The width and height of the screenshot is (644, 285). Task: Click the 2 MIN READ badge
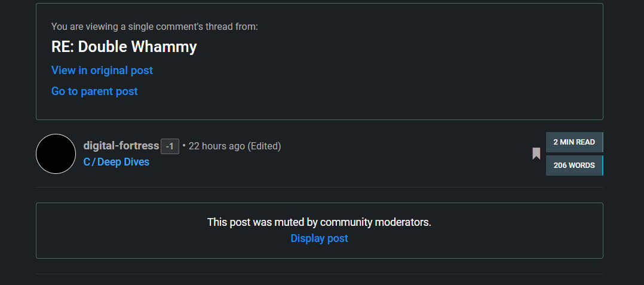[574, 142]
